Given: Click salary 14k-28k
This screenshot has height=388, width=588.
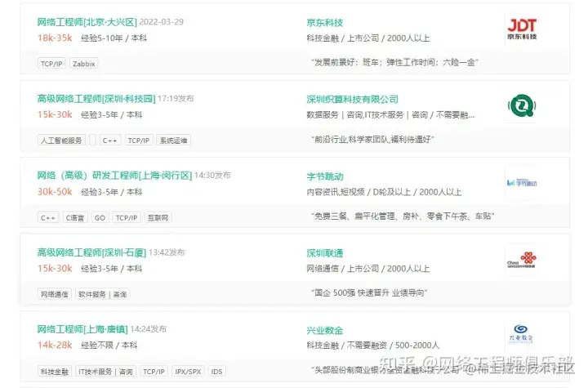Looking at the screenshot, I should [x=55, y=346].
